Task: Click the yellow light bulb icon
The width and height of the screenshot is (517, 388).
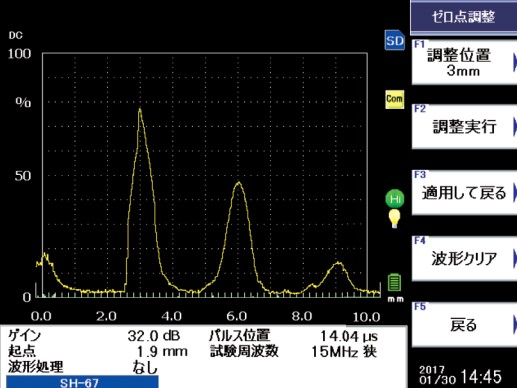Action: pyautogui.click(x=394, y=219)
